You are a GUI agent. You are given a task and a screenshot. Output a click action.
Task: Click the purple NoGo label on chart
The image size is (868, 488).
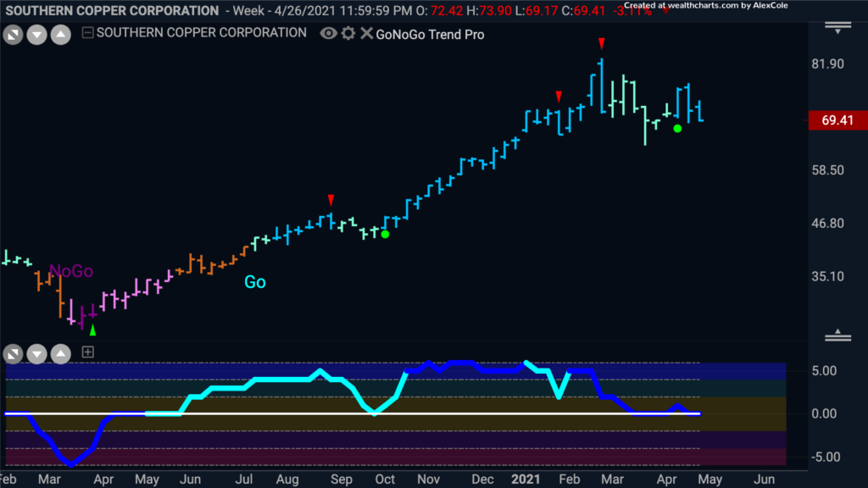pyautogui.click(x=71, y=271)
